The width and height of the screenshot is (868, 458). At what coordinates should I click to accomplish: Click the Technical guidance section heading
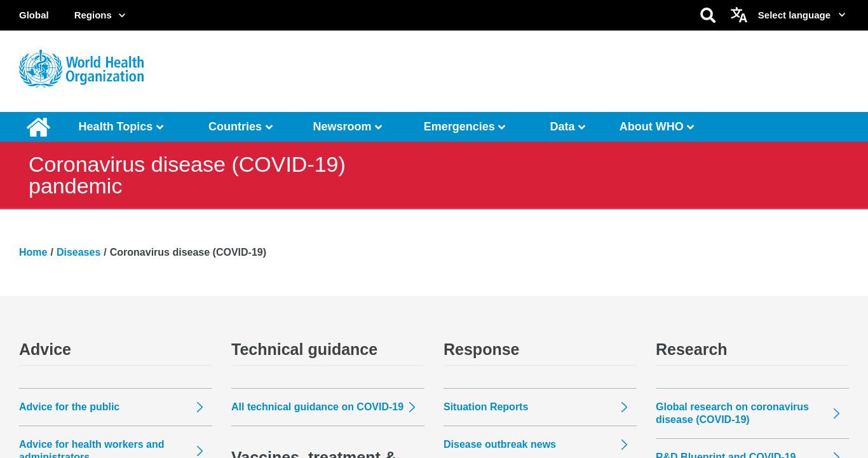(x=304, y=349)
